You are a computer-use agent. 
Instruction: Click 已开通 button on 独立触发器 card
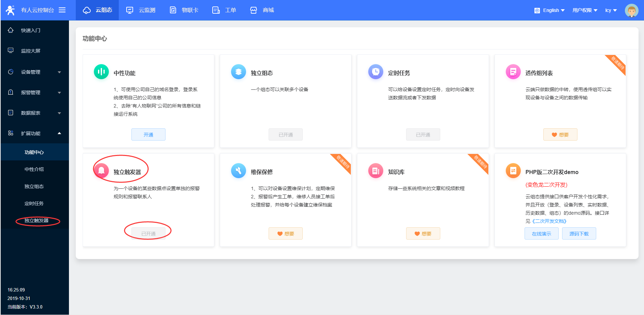[x=148, y=233]
